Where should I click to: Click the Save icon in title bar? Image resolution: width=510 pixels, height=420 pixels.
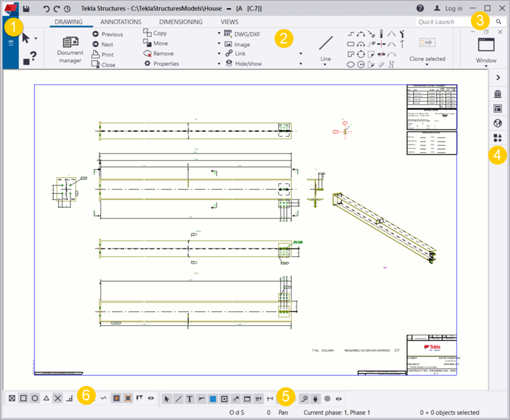coord(26,9)
